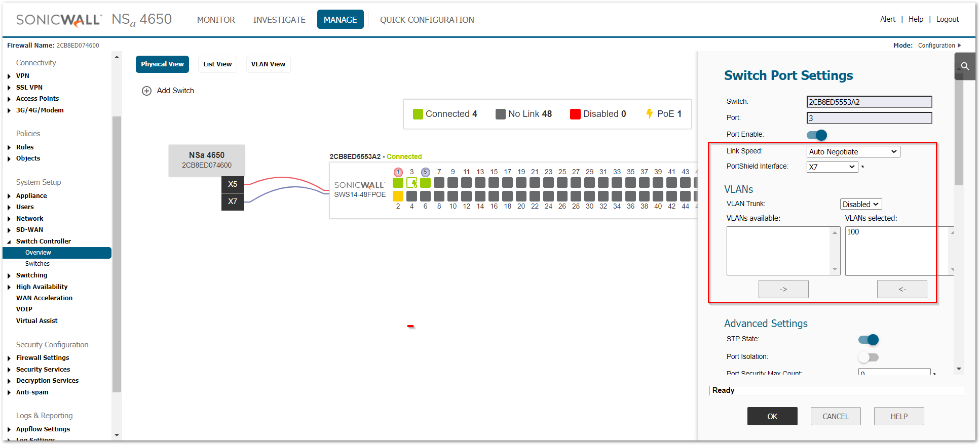Open the PortShield Interface dropdown
Screen dimensions: 980x445
point(832,167)
